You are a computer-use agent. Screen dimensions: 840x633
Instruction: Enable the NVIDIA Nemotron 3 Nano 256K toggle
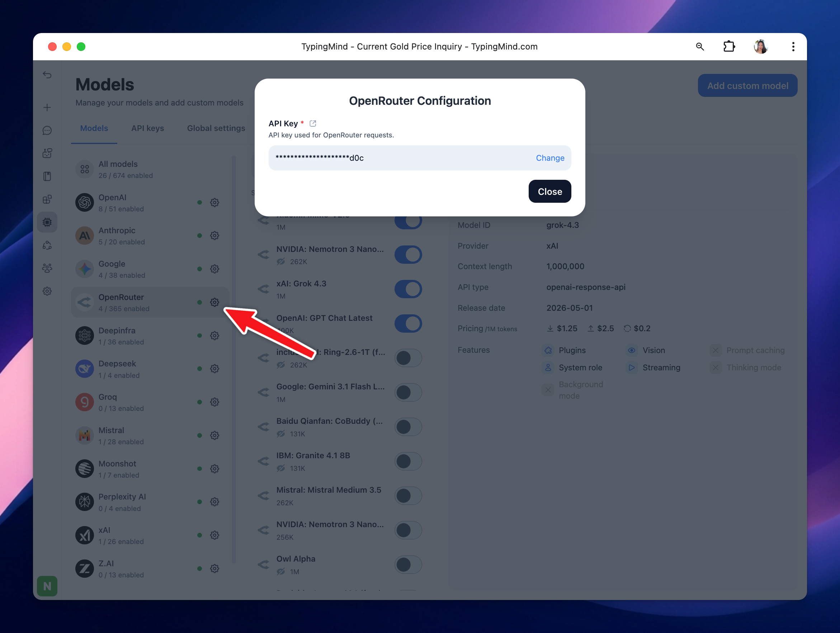tap(408, 530)
